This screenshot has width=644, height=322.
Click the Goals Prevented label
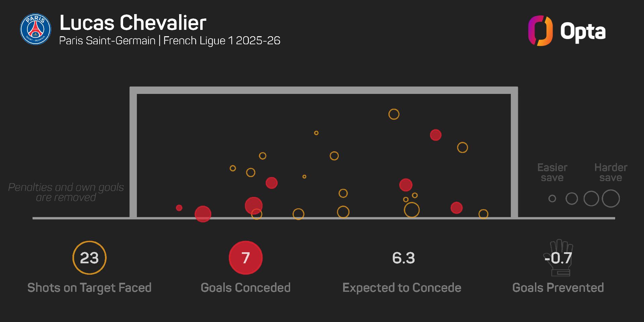point(558,288)
